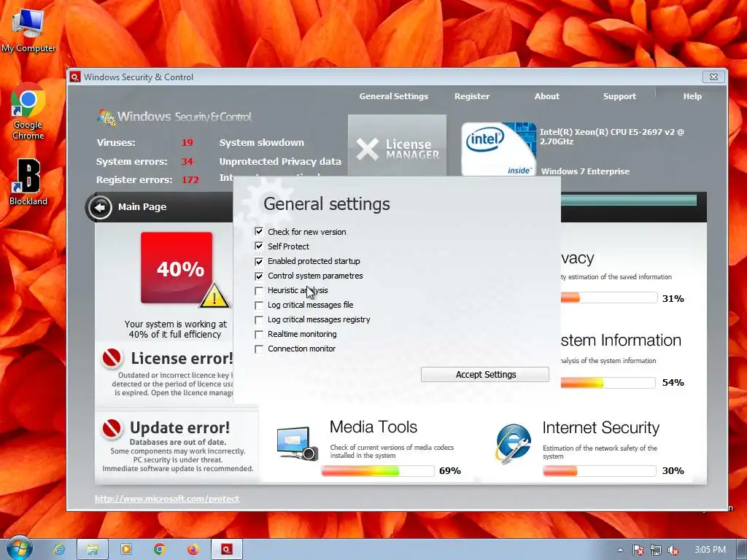Close the Windows Security & Control window
The image size is (747, 560).
(713, 77)
